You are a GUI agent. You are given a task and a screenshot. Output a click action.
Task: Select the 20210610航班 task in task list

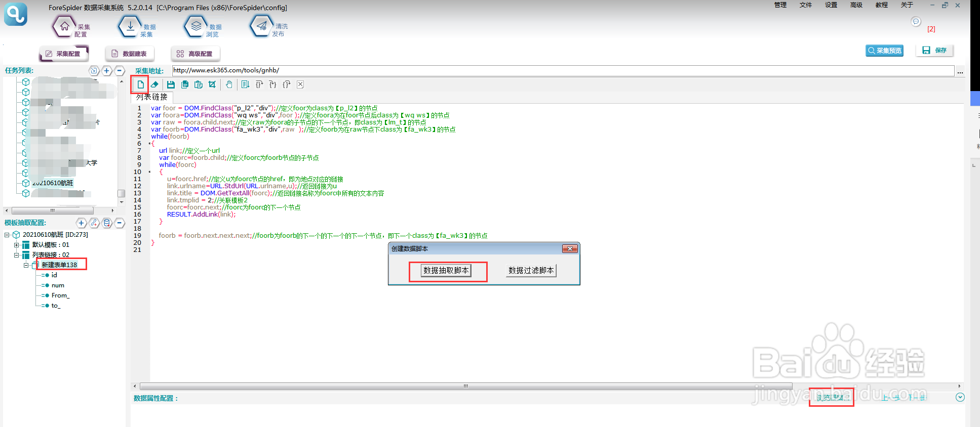click(x=53, y=183)
